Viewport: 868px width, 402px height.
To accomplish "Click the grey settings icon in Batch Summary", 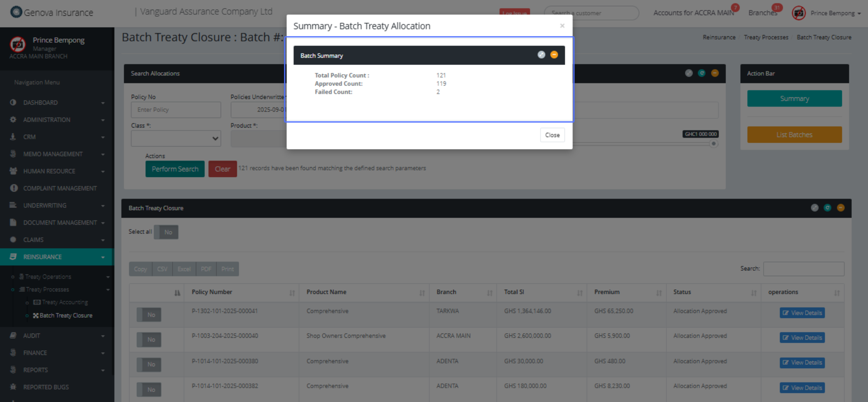I will pos(541,55).
